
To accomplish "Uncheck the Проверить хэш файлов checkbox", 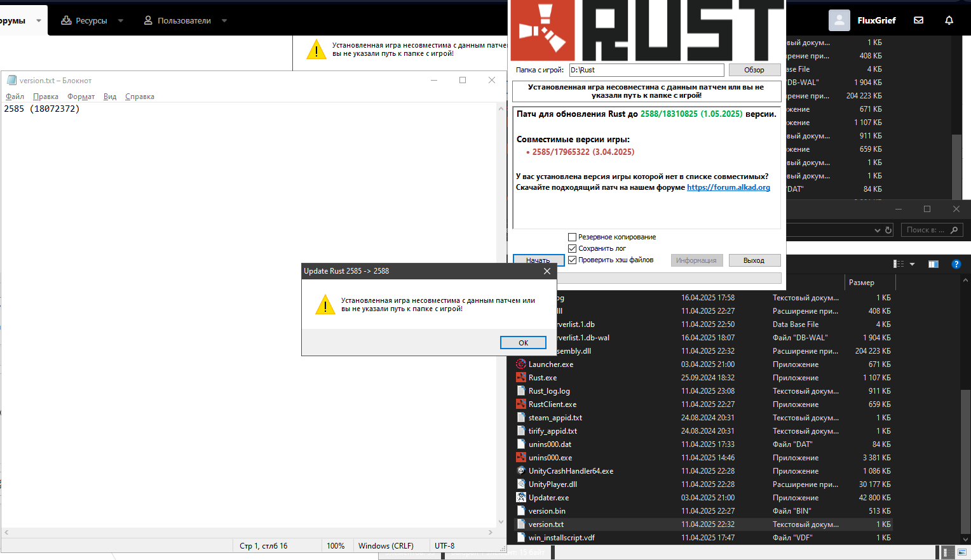I will pyautogui.click(x=572, y=260).
